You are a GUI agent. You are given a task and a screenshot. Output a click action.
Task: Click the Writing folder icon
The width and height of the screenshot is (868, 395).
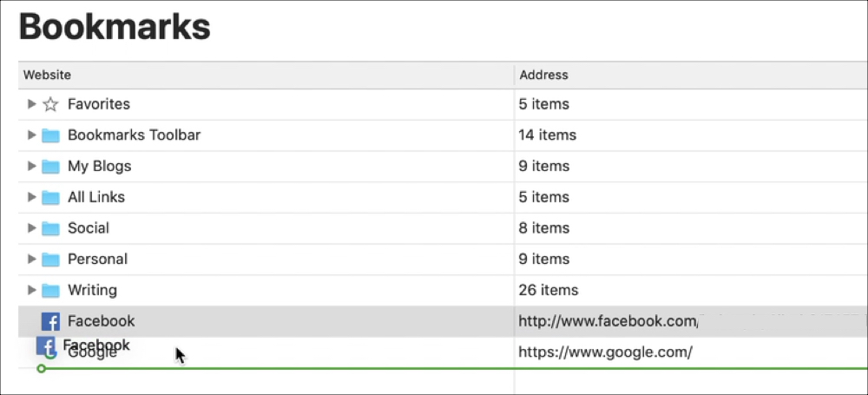click(50, 290)
